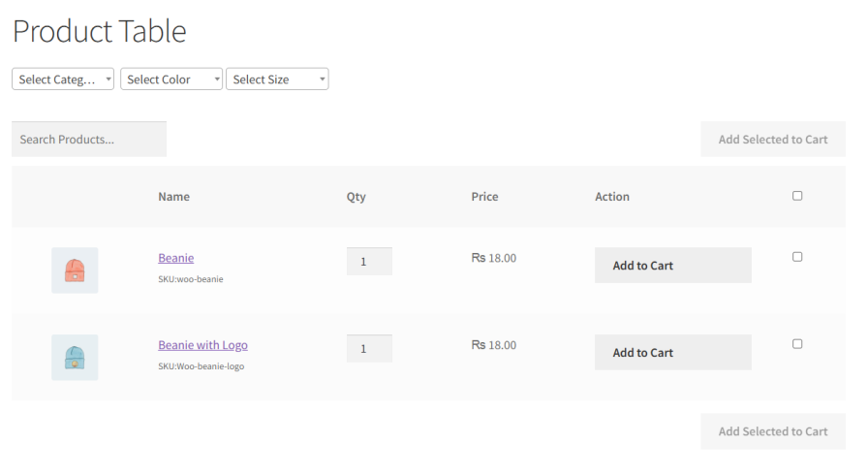The height and width of the screenshot is (476, 868).
Task: Click the orange Beanie product thumbnail
Action: [75, 270]
